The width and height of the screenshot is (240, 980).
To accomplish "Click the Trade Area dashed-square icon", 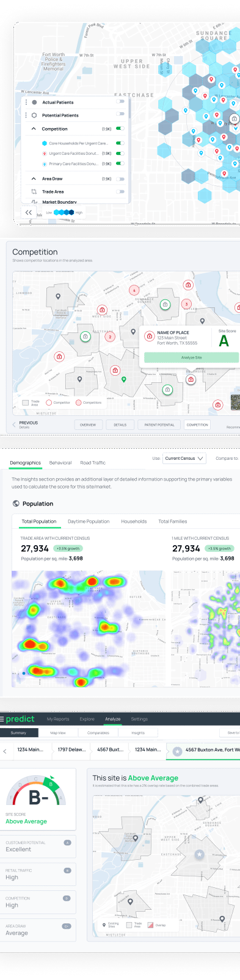I will (34, 191).
